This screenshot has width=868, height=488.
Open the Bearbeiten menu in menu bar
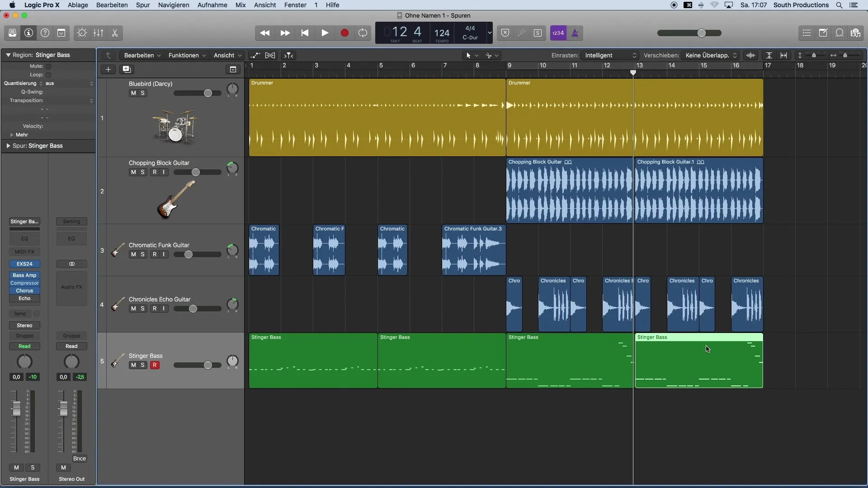tap(112, 5)
